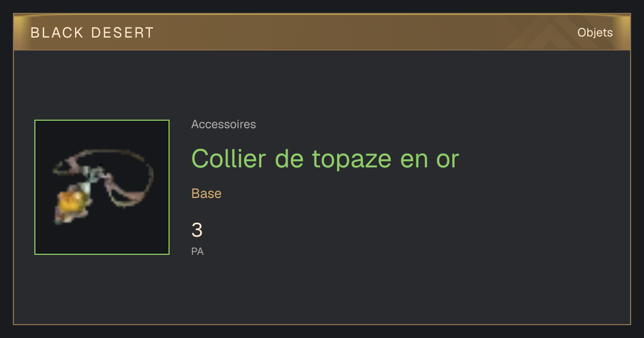Open the Collier de topaze en or item
Viewport: 644px width, 338px height.
tap(325, 158)
